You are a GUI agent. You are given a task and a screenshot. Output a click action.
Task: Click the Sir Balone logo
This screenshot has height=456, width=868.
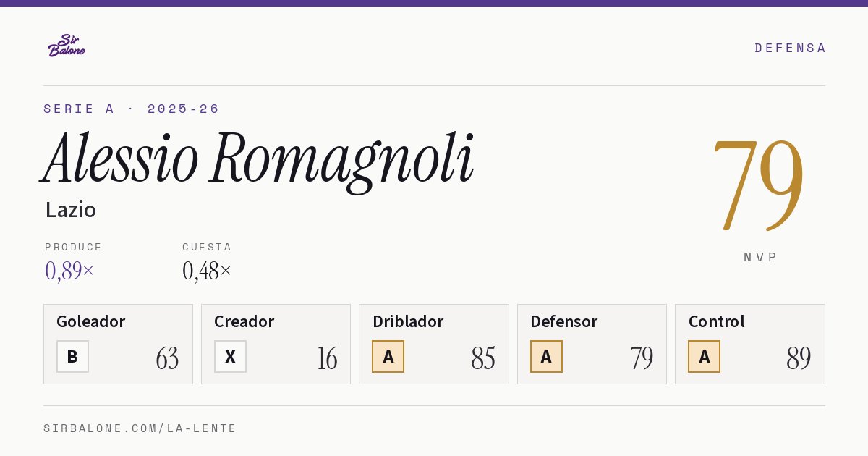tap(67, 46)
